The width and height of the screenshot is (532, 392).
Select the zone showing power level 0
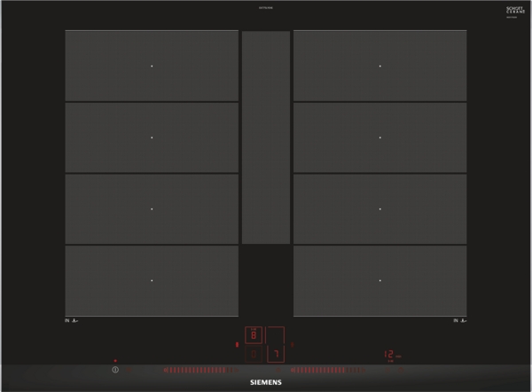point(254,354)
